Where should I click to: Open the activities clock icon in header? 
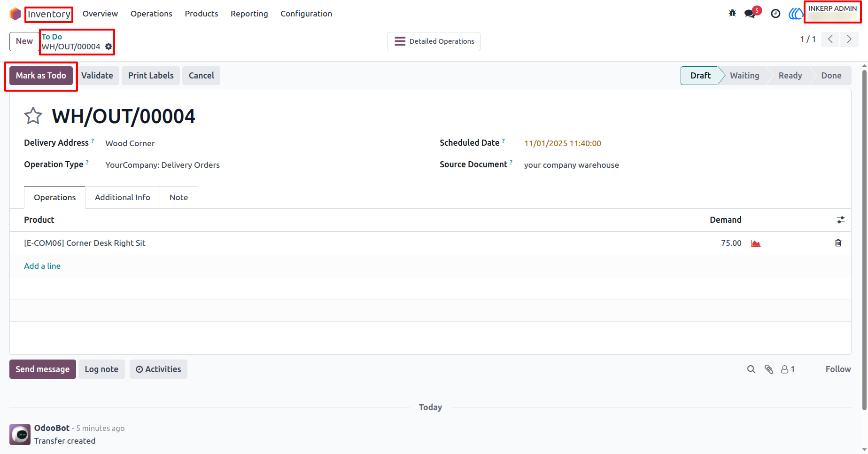click(x=775, y=14)
